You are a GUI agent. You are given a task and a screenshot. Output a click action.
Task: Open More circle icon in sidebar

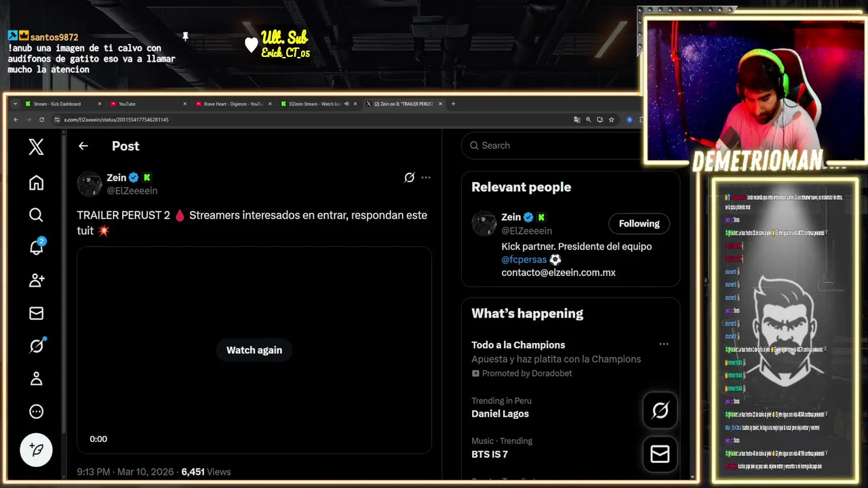[36, 411]
